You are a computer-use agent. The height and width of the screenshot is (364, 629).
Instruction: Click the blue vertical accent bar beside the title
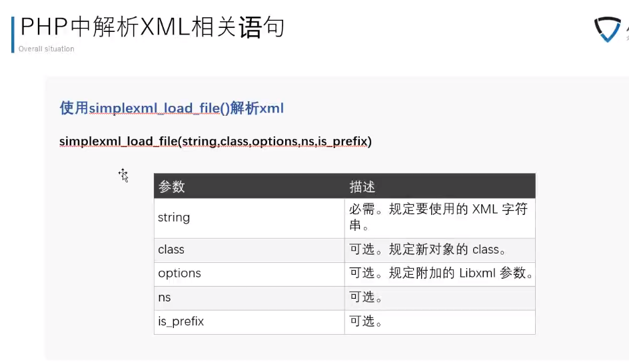click(x=13, y=35)
